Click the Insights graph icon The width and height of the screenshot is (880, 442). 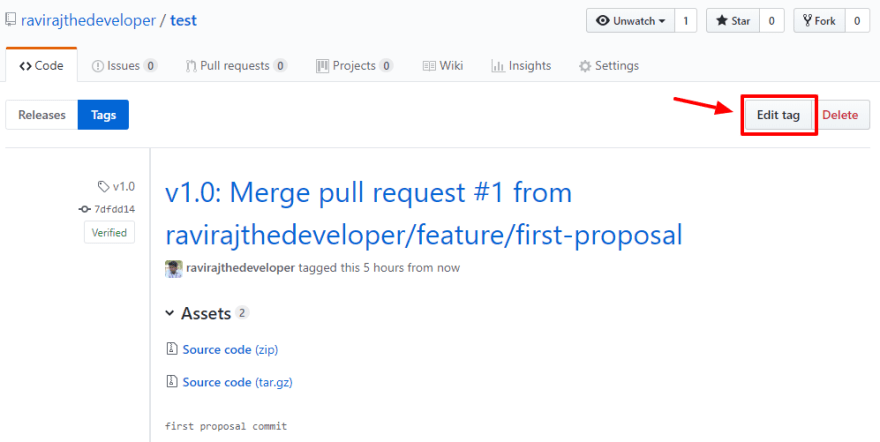click(498, 66)
